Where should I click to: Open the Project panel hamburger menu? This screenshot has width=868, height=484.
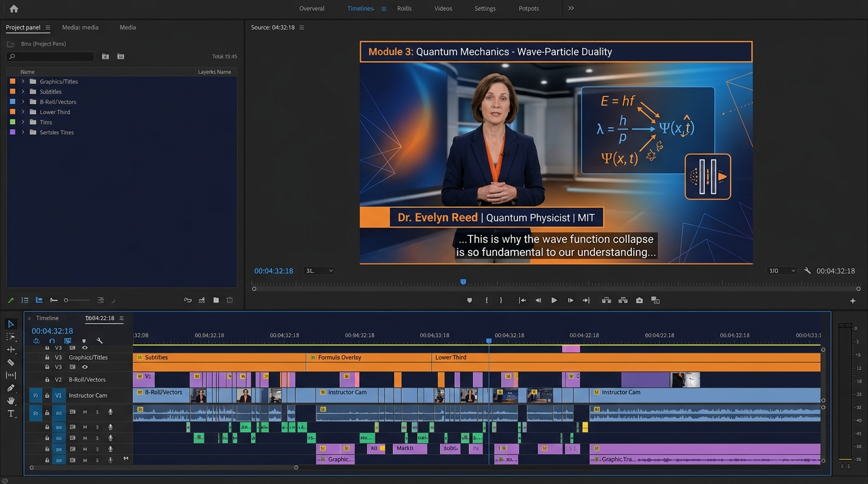pos(48,28)
